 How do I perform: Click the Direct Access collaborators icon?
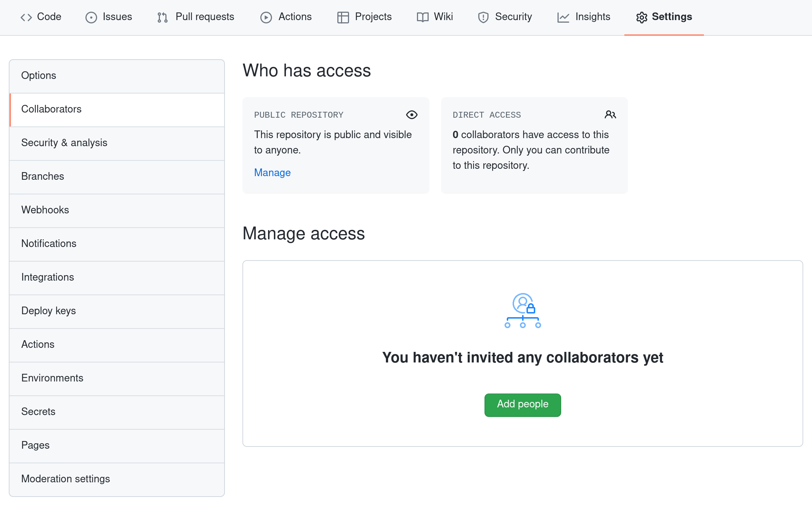[610, 115]
